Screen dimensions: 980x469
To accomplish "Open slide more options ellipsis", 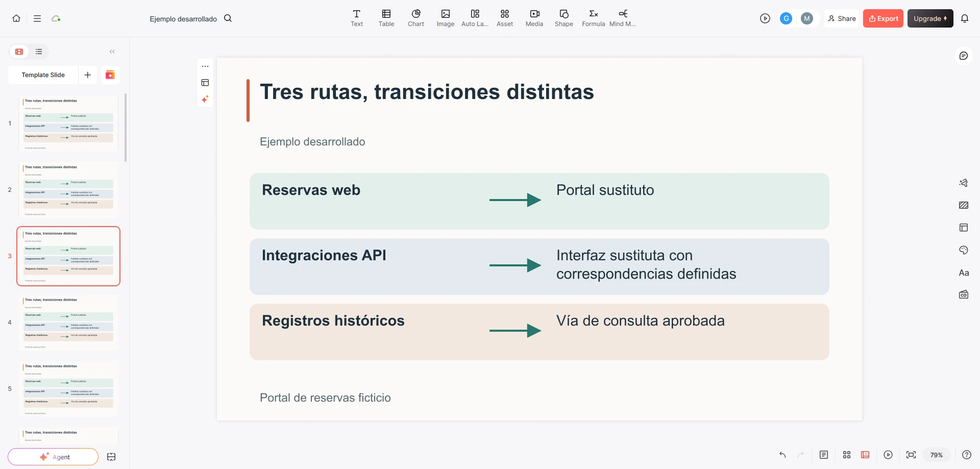I will (x=205, y=66).
